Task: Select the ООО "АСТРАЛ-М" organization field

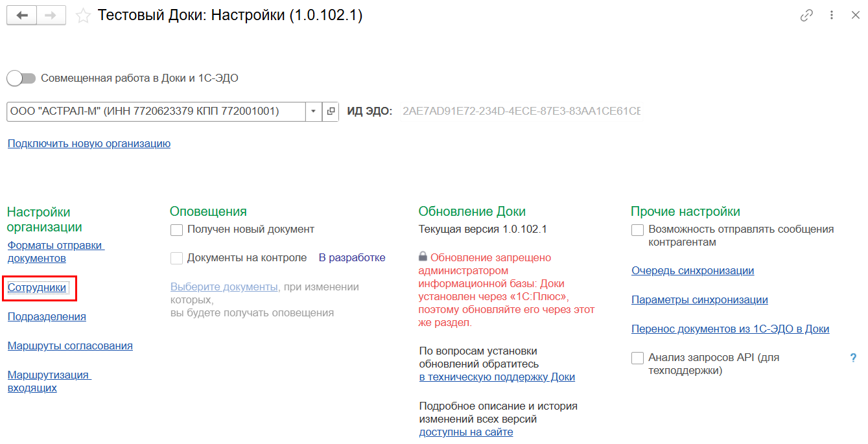Action: coord(156,111)
